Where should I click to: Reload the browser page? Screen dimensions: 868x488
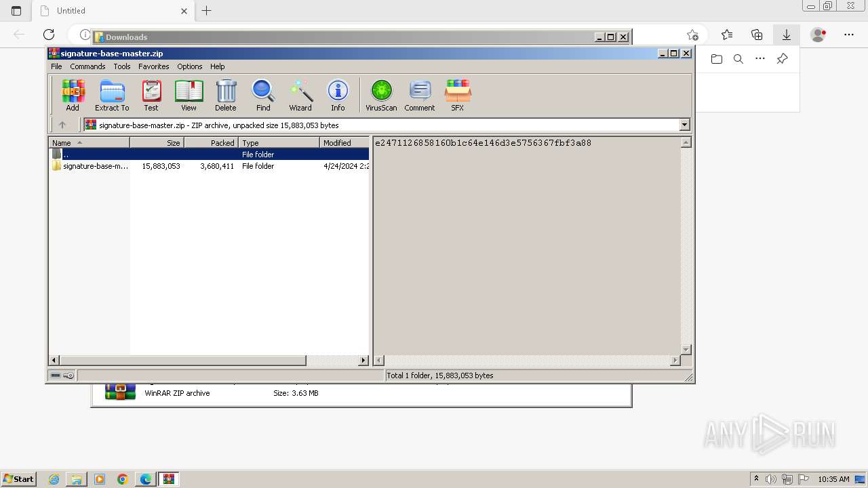point(49,35)
